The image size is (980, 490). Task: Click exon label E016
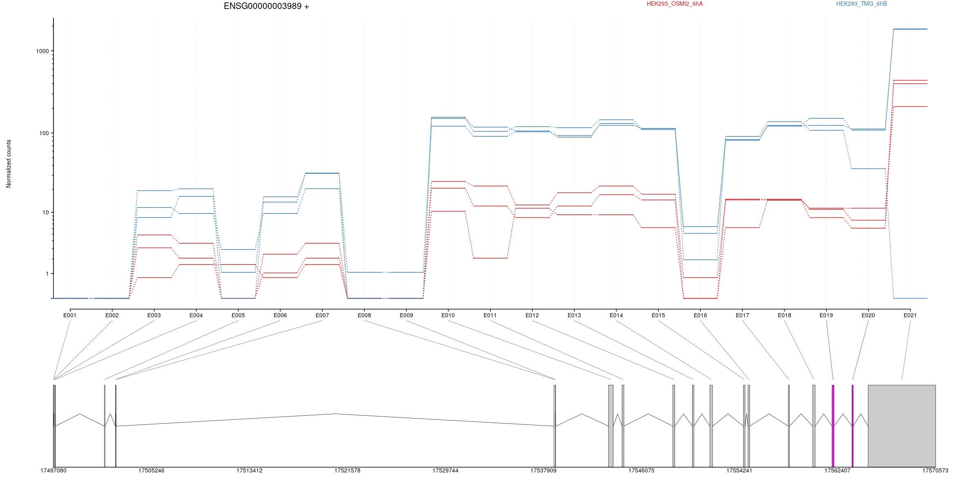pos(700,315)
